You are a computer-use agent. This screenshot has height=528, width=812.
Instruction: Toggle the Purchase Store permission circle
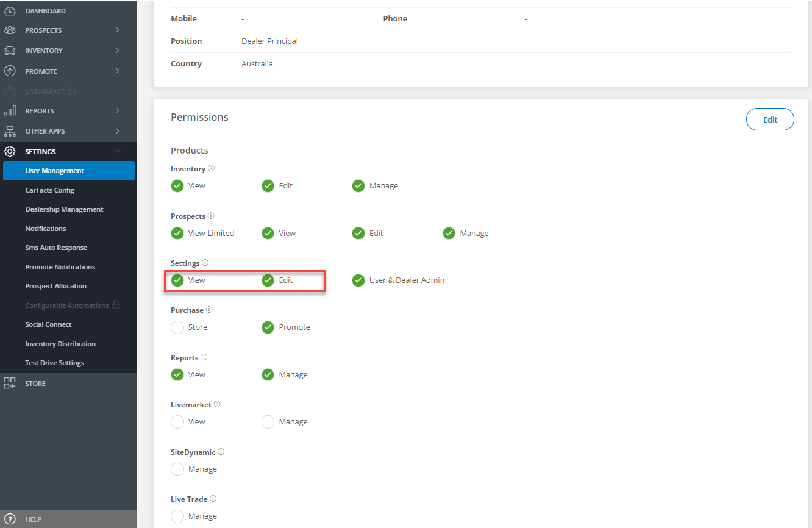177,327
